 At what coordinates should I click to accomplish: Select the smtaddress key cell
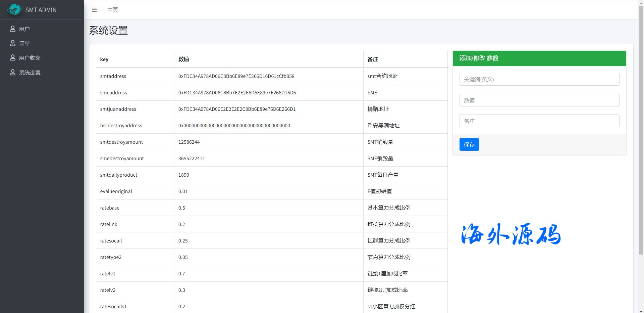[113, 76]
